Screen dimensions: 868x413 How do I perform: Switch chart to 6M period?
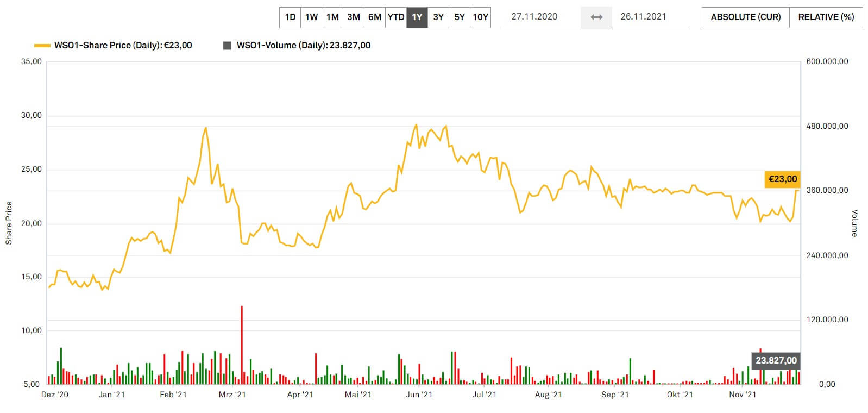coord(375,17)
